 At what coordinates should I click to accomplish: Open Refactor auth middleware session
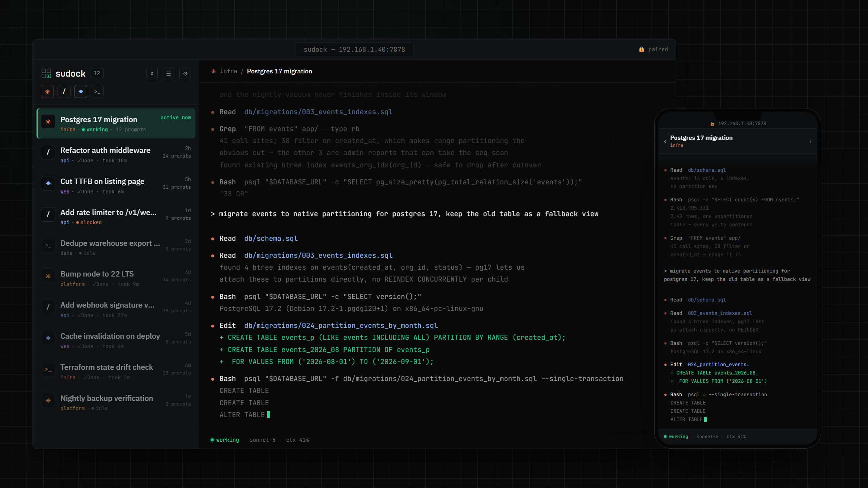tap(116, 154)
